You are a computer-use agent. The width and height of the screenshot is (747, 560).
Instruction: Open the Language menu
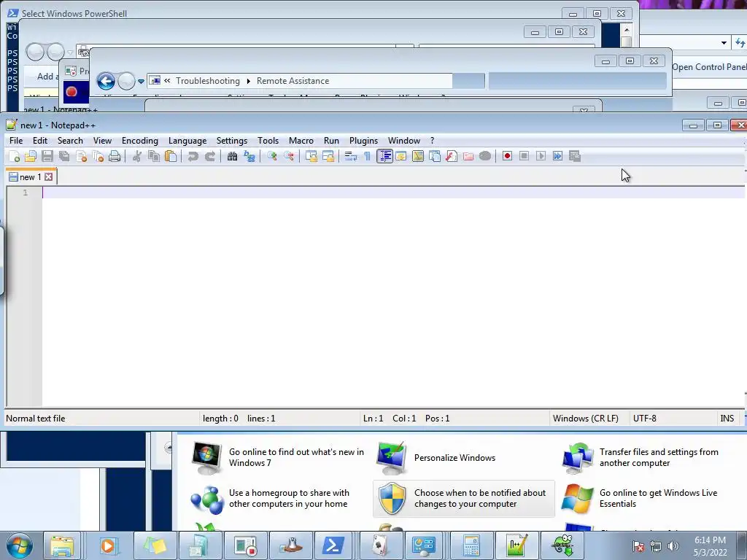pyautogui.click(x=187, y=141)
